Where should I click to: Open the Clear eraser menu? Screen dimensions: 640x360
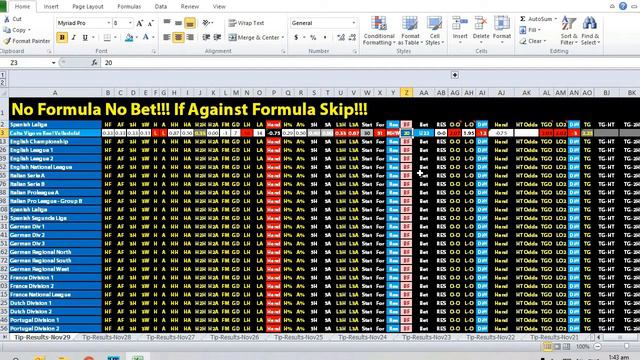533,41
